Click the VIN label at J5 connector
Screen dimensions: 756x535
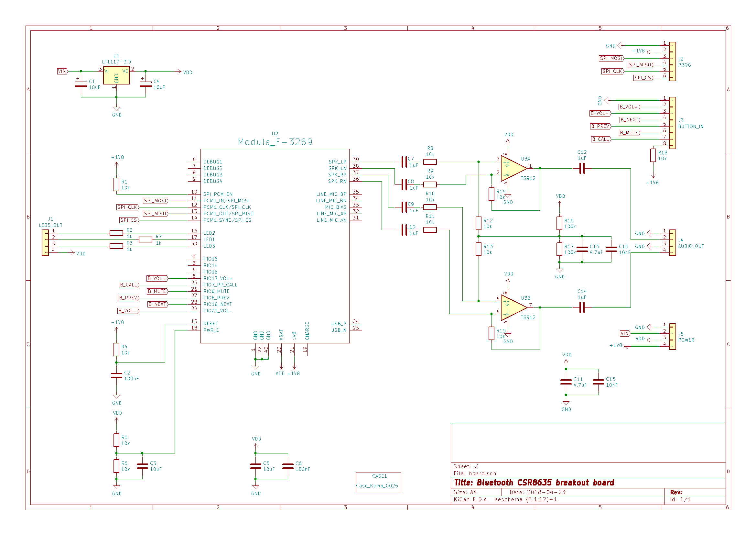pos(625,333)
